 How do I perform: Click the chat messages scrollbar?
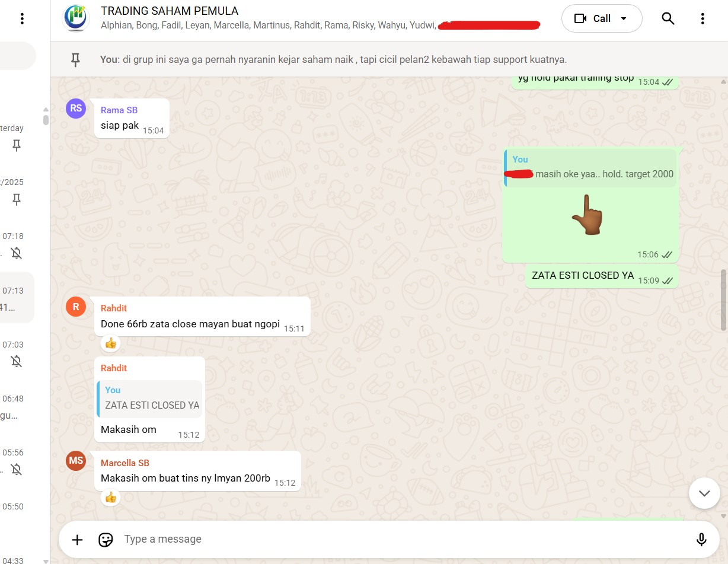[723, 300]
